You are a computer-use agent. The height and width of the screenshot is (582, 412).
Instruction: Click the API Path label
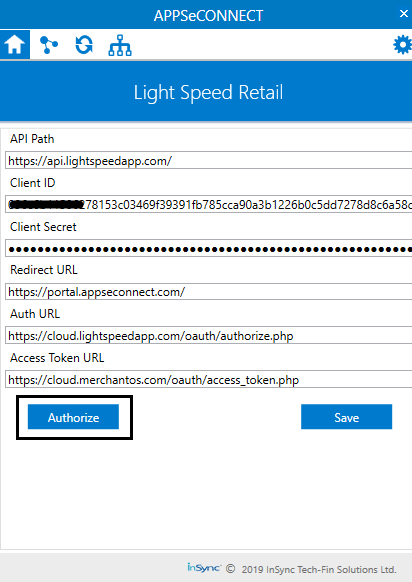(32, 139)
